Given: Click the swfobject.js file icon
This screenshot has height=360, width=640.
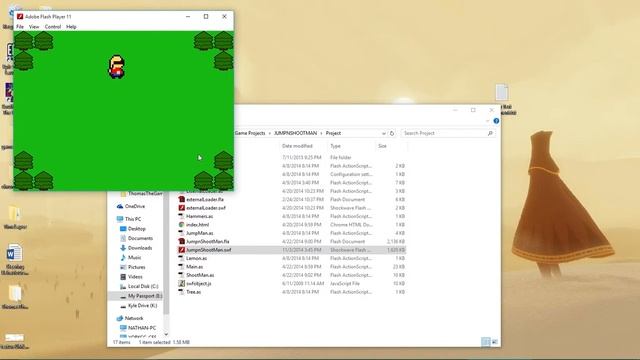Looking at the screenshot, I should pos(182,283).
